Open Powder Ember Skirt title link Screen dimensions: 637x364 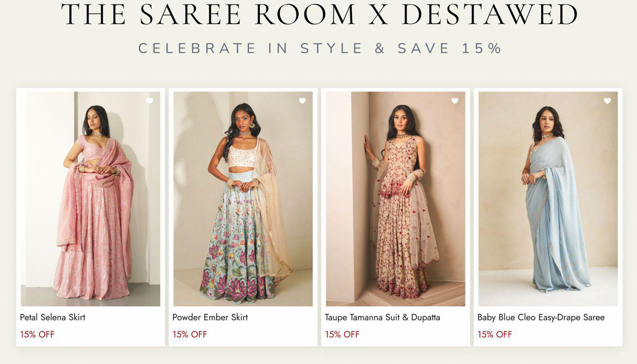(210, 317)
